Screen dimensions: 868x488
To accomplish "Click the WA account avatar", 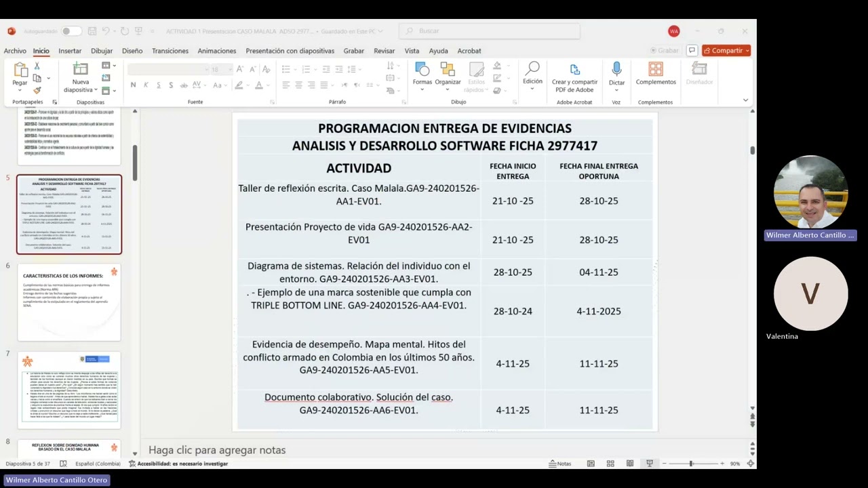I will coord(673,31).
